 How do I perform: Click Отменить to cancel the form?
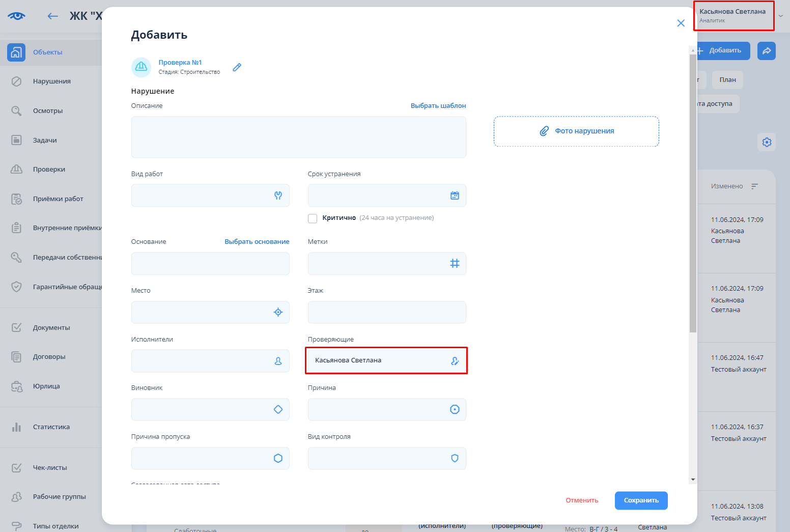[582, 500]
